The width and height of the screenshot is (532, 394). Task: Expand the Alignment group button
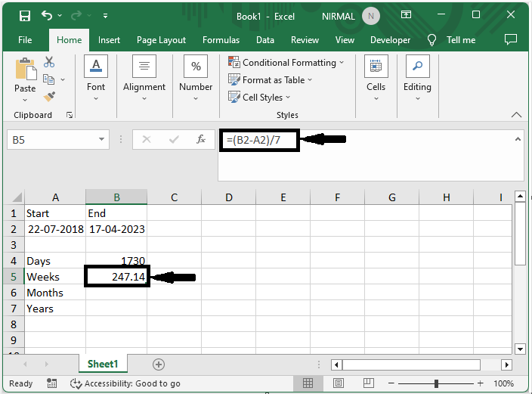coord(144,78)
